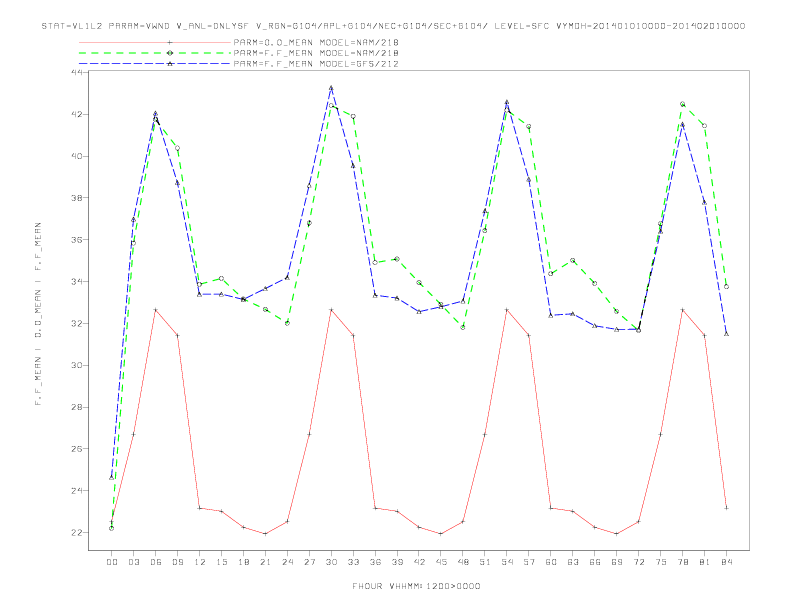Click x-axis tick label 57
792x612 pixels.
coord(529,562)
